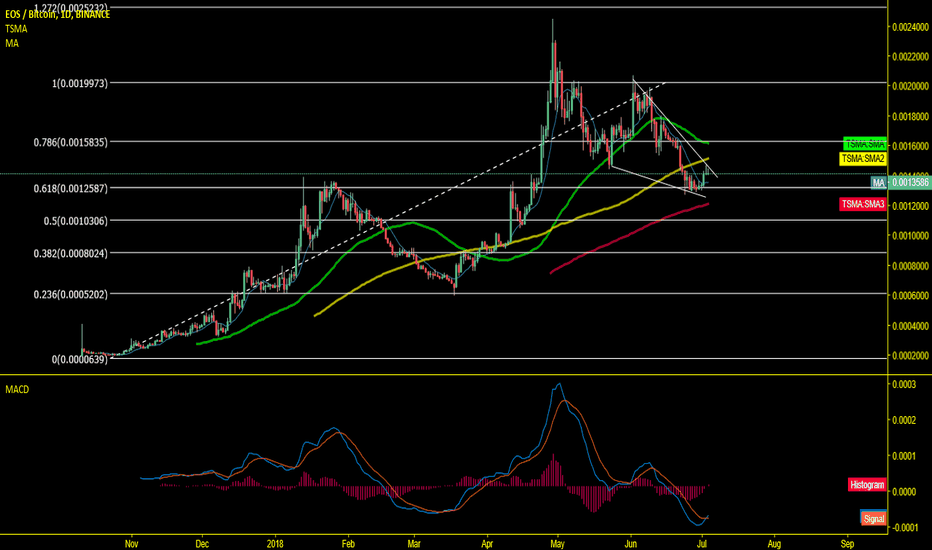Click the 0.0018000 price axis value

[x=910, y=117]
